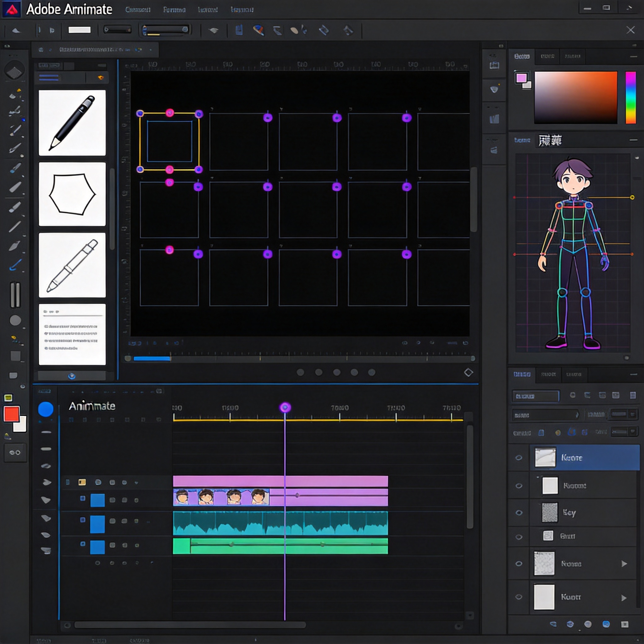Select the gray diamond tool atop the left toolbar
The height and width of the screenshot is (644, 644).
click(x=14, y=71)
